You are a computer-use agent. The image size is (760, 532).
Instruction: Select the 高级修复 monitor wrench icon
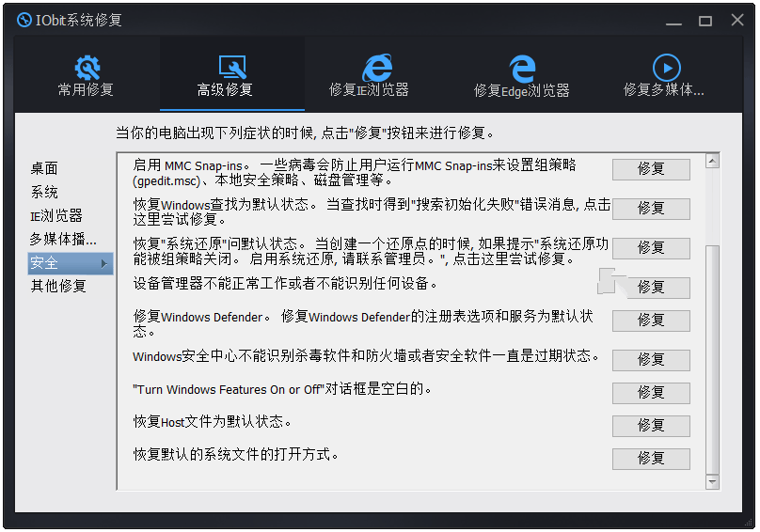coord(232,67)
